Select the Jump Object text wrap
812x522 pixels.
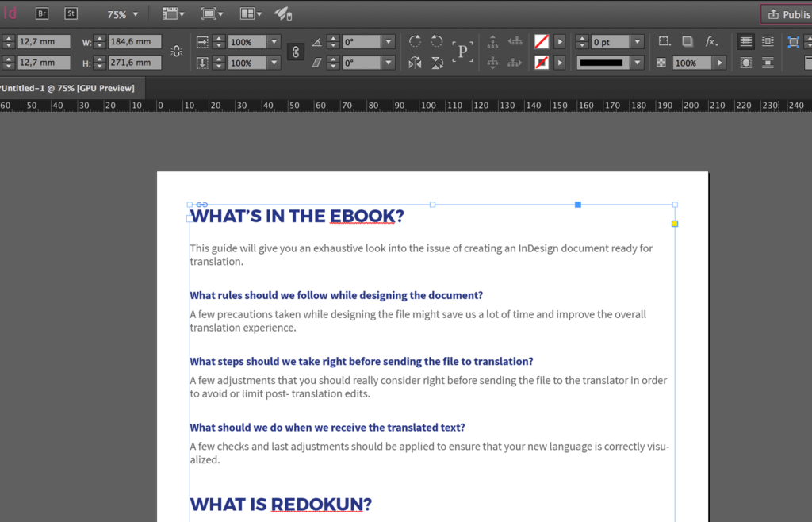click(768, 63)
